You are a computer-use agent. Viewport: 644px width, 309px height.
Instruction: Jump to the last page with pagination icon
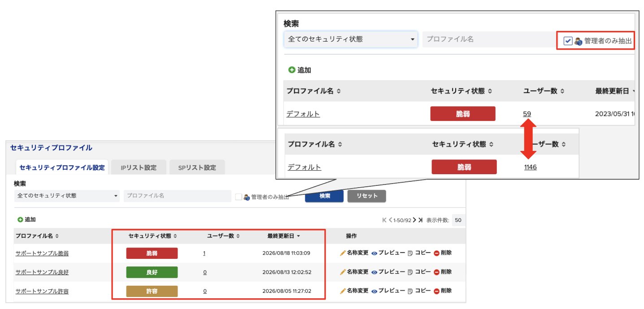click(420, 220)
